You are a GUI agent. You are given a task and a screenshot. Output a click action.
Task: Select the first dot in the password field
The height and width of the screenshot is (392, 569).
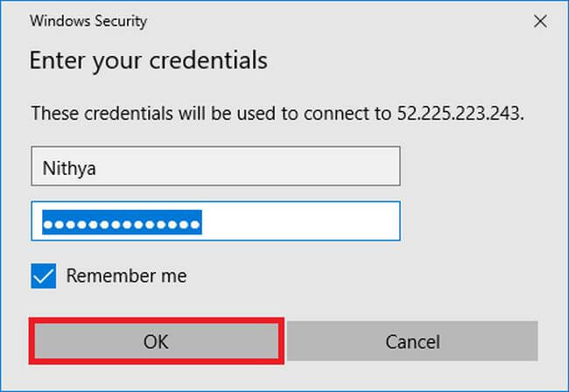click(x=49, y=223)
